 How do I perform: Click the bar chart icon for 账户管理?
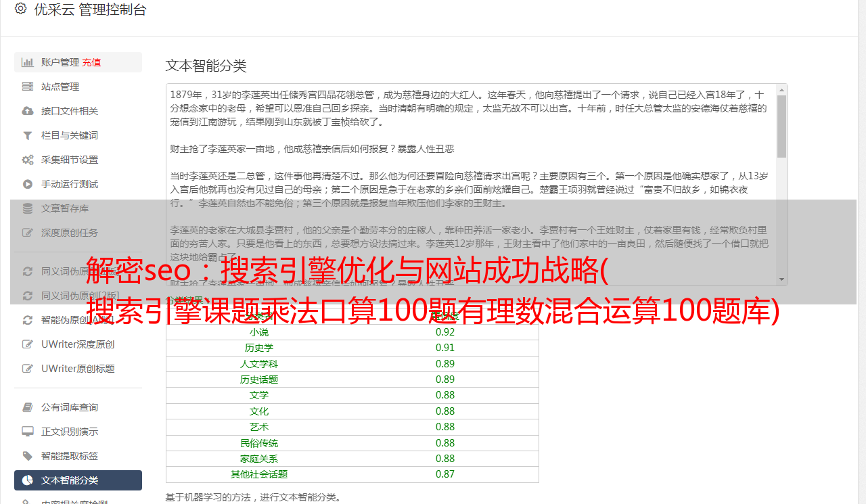click(x=28, y=62)
